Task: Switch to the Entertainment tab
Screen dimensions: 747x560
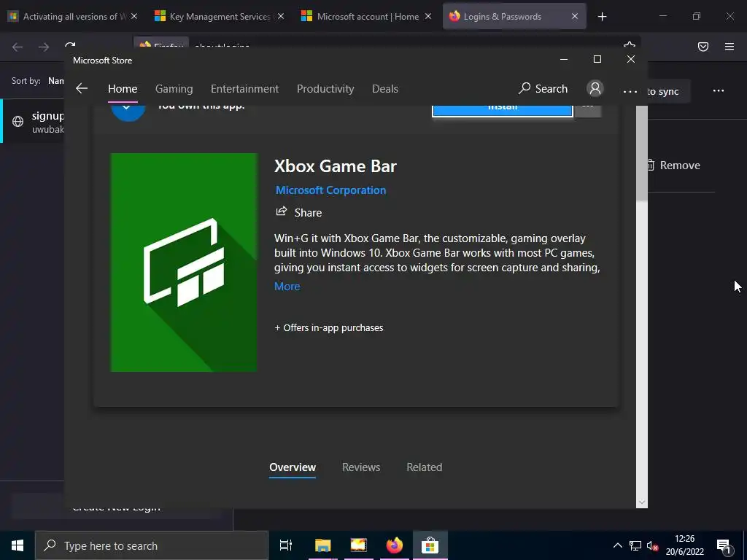Action: [x=244, y=89]
